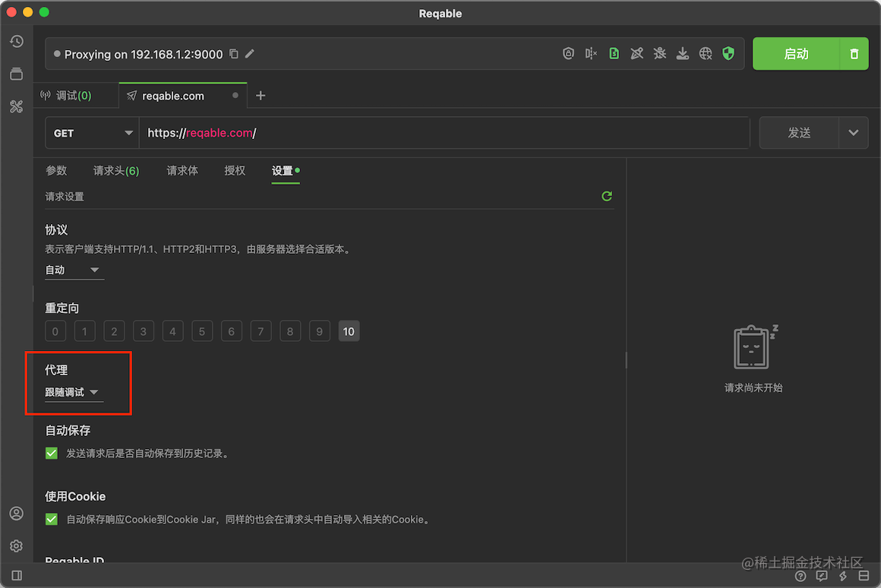Set redirect count to 0
The width and height of the screenshot is (881, 588).
[x=55, y=331]
